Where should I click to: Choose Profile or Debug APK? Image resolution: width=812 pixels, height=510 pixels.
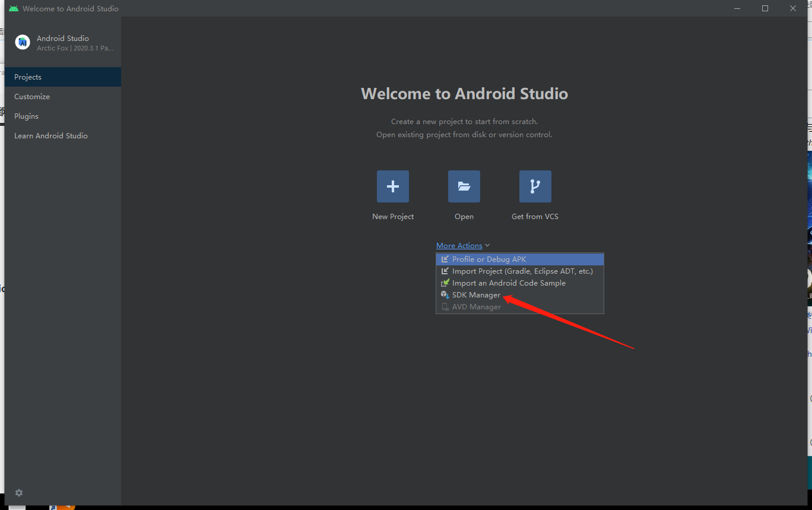(520, 259)
